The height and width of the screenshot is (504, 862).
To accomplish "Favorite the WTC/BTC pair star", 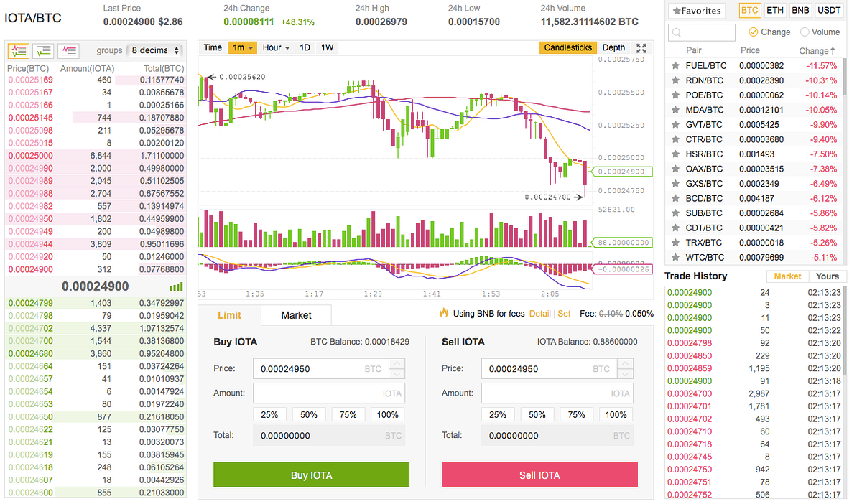I will (x=675, y=257).
